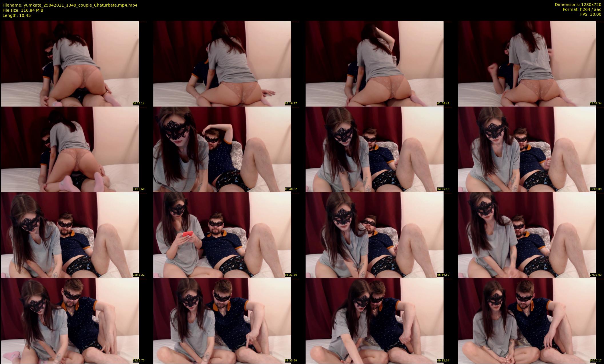The image size is (604, 364).
Task: Select the thumbnail timestamped 03:10.68
Action: pyautogui.click(x=70, y=149)
